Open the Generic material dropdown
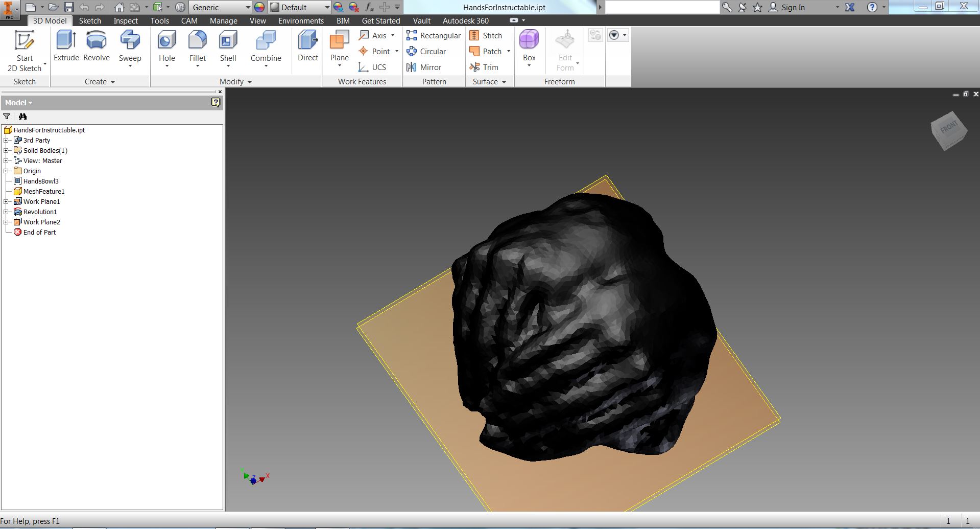This screenshot has width=980, height=529. point(221,7)
